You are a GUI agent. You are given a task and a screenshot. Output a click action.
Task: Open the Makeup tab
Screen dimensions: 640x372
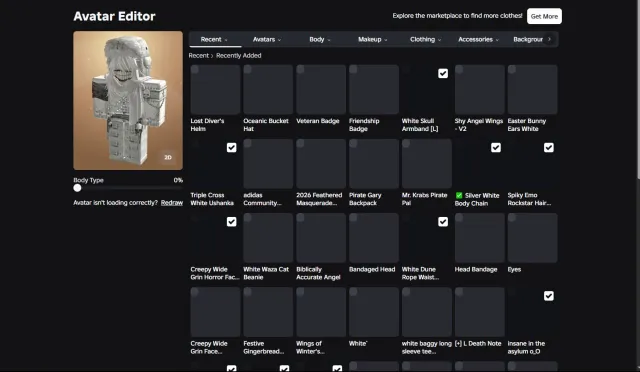(x=373, y=40)
